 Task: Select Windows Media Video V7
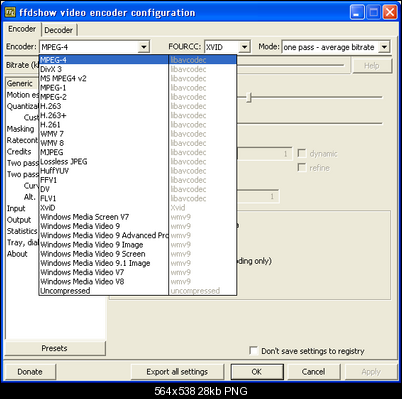pyautogui.click(x=138, y=272)
